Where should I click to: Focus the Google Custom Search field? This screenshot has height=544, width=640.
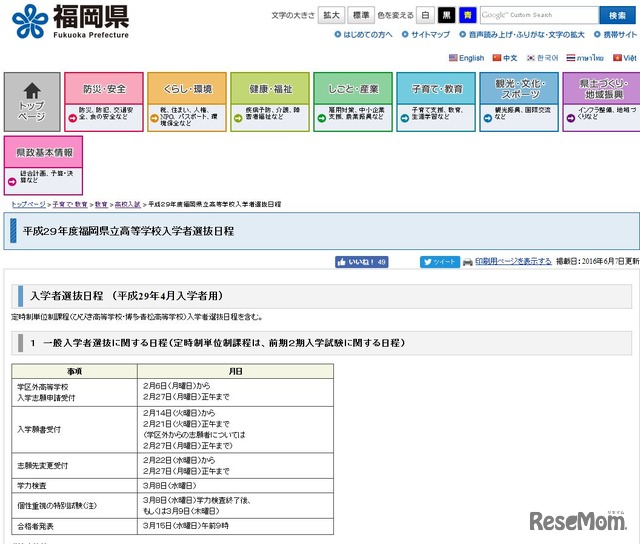(539, 15)
